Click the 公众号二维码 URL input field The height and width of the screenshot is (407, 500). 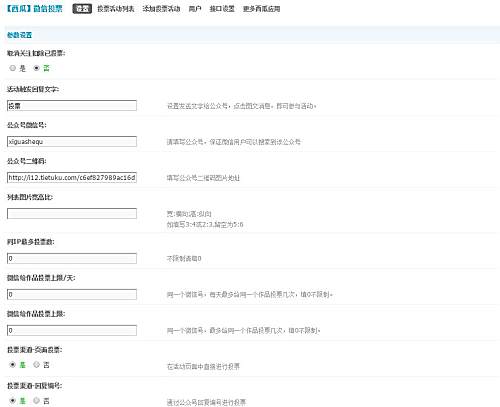[72, 177]
